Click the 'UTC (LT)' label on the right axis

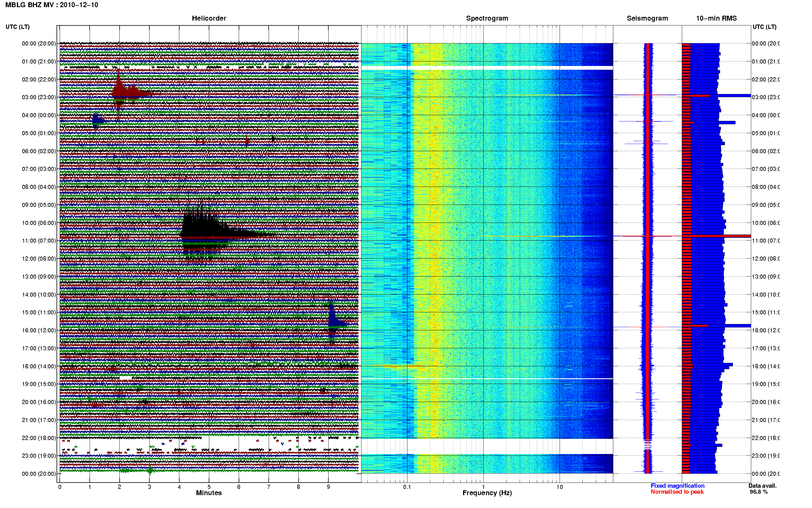pyautogui.click(x=764, y=27)
